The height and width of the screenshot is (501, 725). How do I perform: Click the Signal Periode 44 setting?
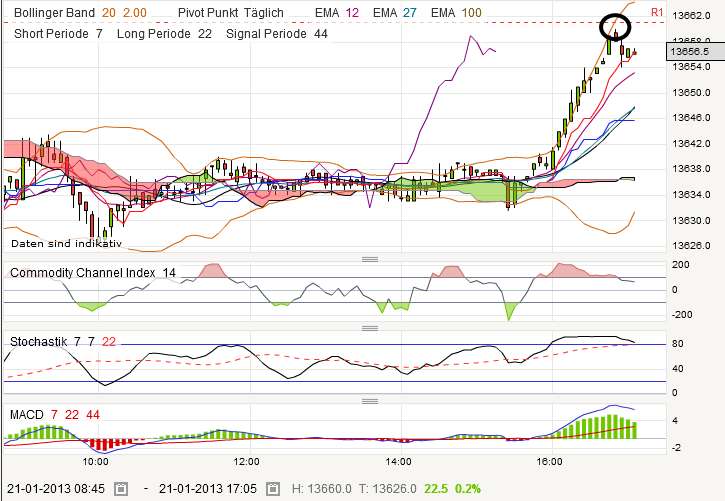coord(276,34)
